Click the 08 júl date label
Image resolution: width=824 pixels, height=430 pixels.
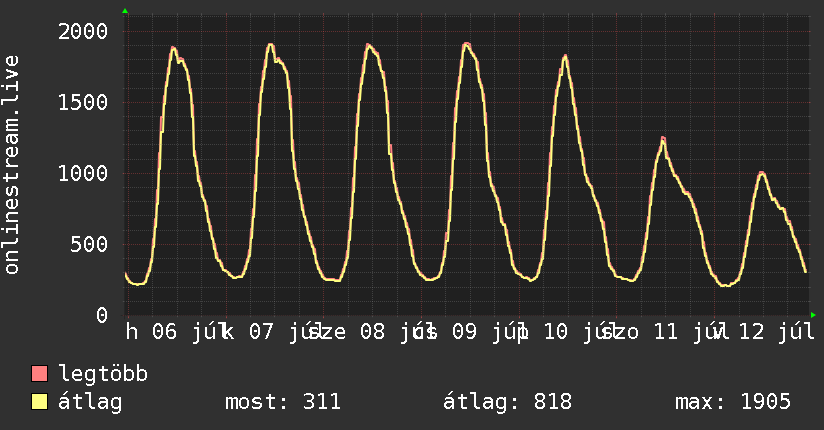click(x=398, y=332)
